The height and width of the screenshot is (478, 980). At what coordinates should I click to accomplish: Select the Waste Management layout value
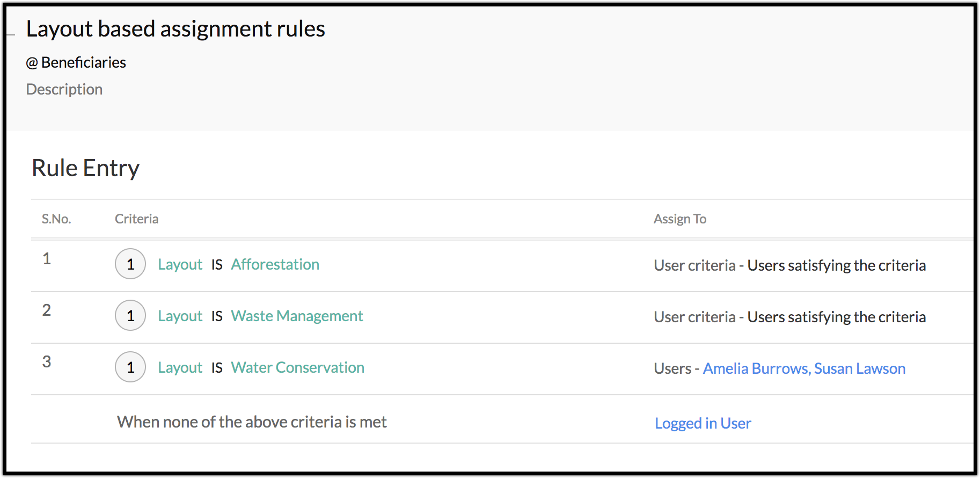tap(297, 316)
